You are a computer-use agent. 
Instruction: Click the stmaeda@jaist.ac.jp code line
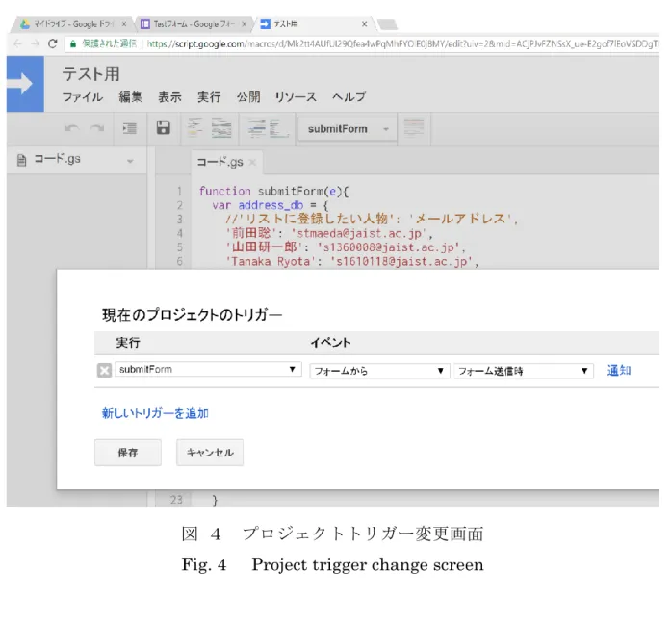coord(329,233)
